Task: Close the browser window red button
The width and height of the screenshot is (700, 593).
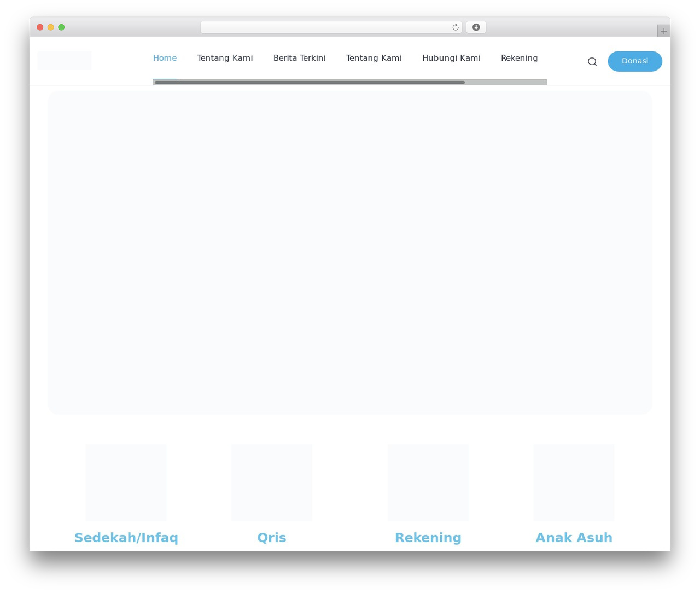Action: tap(40, 27)
